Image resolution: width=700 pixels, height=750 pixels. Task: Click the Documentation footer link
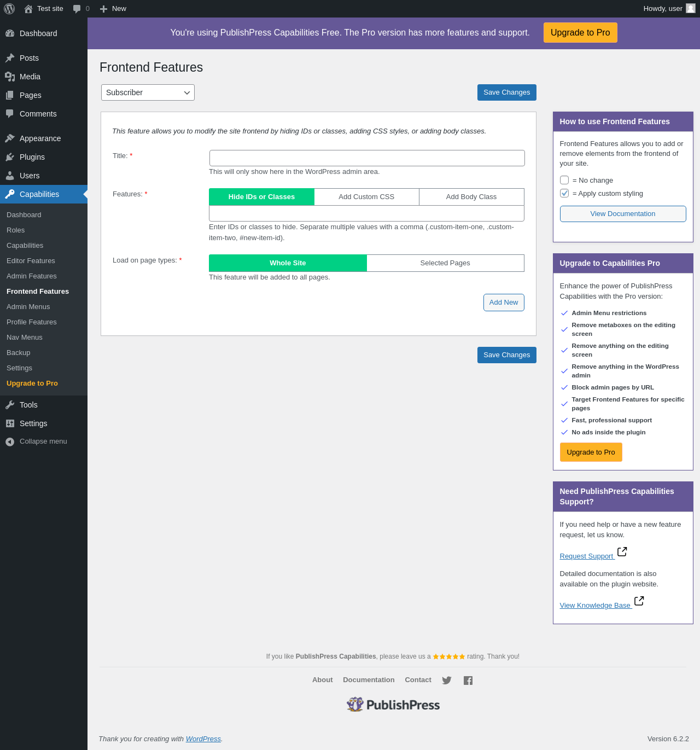[x=369, y=680]
